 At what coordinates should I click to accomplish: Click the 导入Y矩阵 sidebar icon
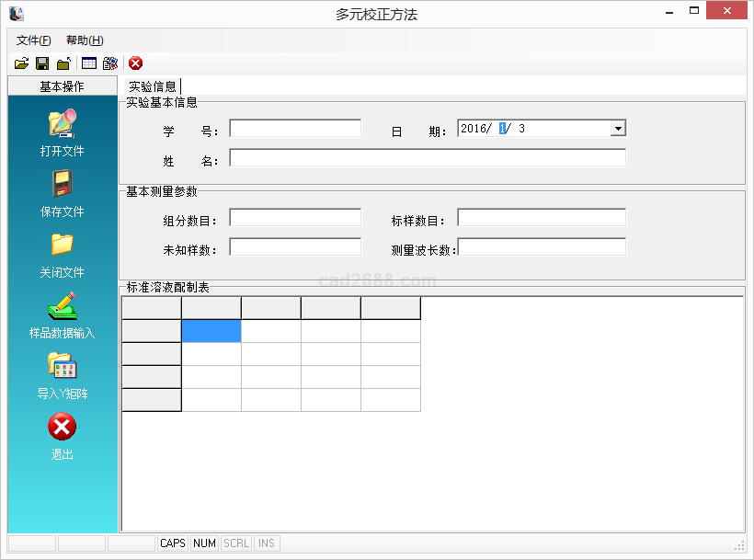62,366
